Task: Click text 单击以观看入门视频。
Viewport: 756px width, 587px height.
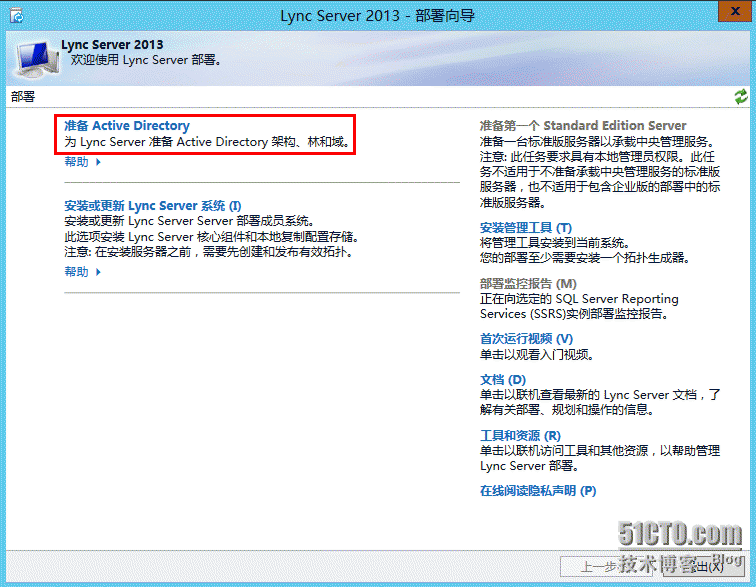Action: (x=537, y=355)
